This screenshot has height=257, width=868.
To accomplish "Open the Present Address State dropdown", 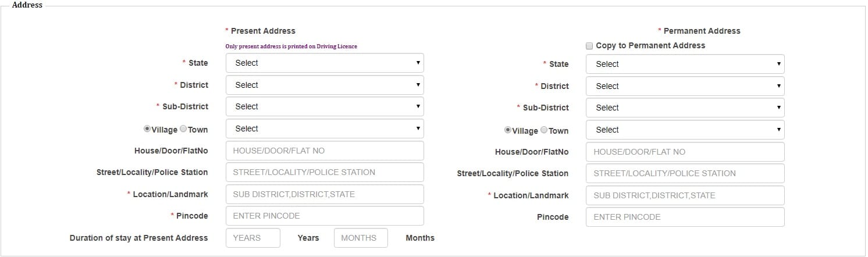I will click(325, 63).
